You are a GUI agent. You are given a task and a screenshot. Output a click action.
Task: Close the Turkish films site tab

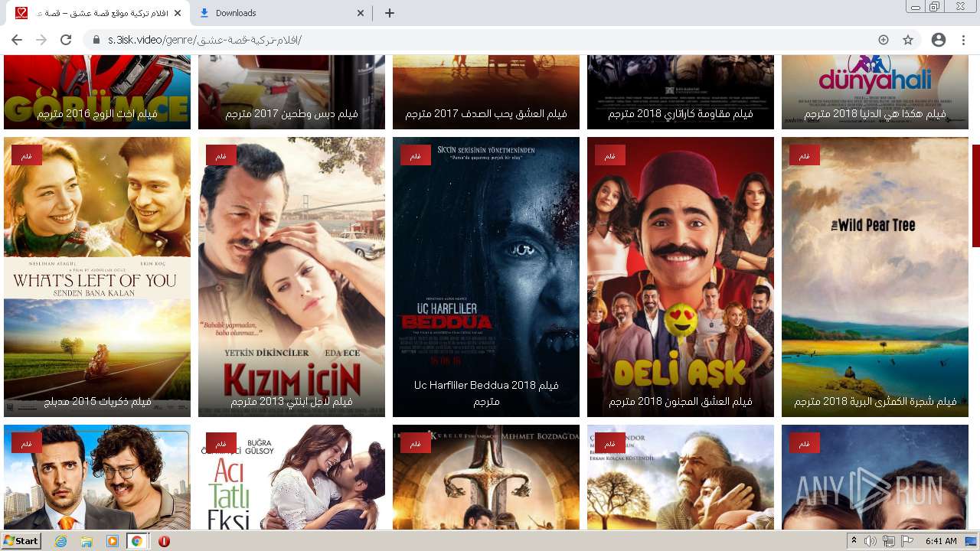(178, 13)
